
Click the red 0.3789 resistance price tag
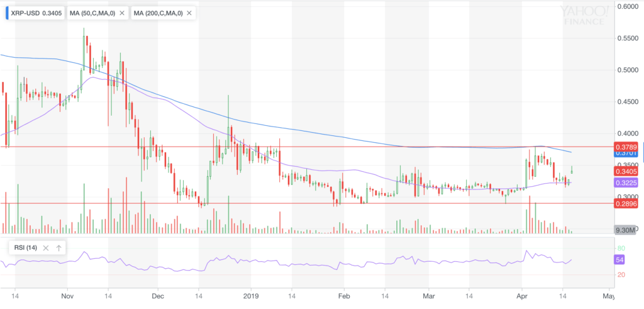point(626,147)
